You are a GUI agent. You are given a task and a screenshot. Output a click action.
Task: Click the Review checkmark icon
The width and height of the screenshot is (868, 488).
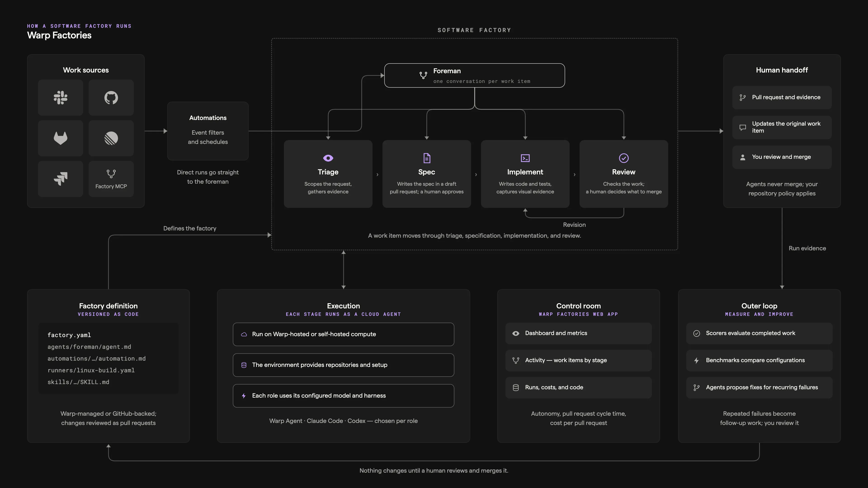[624, 158]
